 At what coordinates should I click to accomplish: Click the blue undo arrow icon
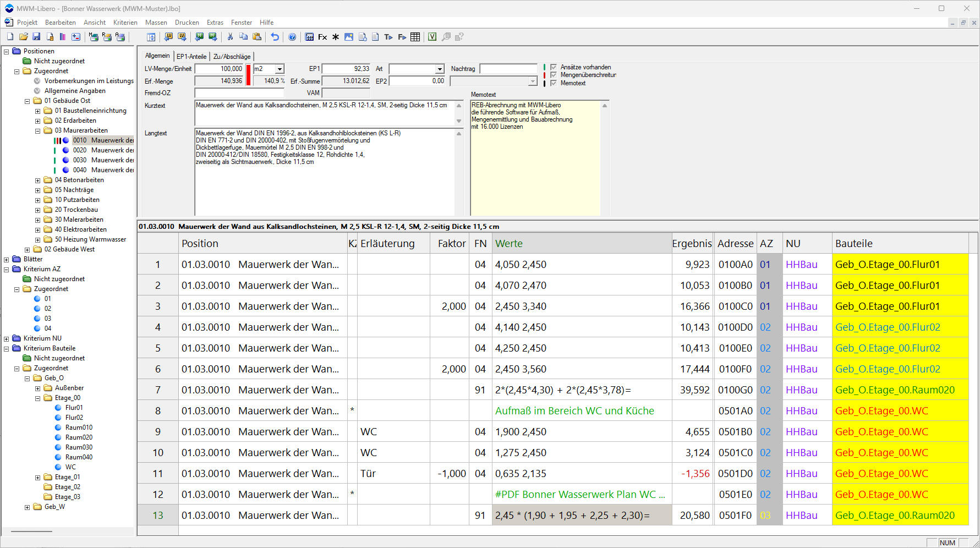[275, 37]
